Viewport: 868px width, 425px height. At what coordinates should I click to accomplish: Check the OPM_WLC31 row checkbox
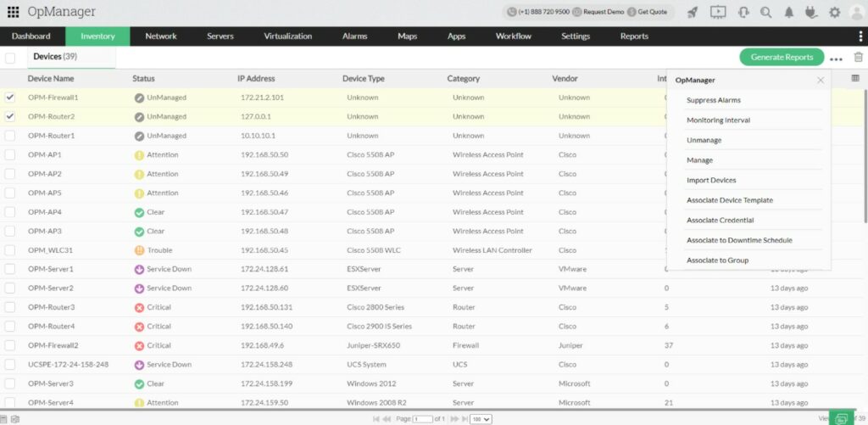pyautogui.click(x=10, y=250)
